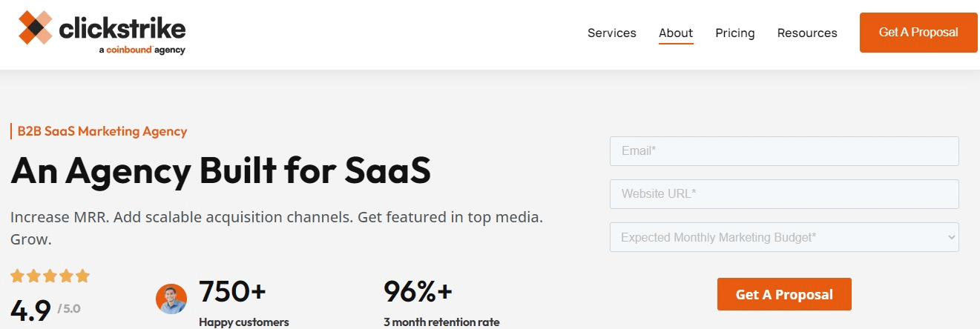Screen dimensions: 980x329
Task: Submit the form with Get A Proposal
Action: (783, 294)
